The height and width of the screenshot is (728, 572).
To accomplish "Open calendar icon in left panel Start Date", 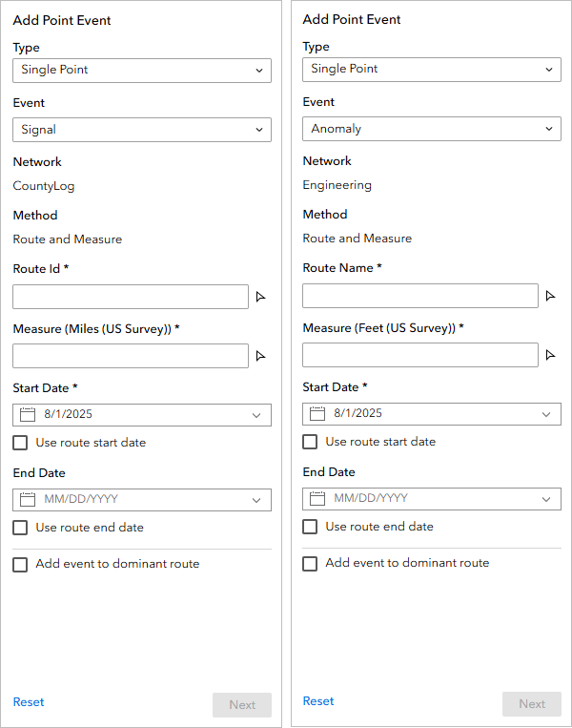I will (x=28, y=415).
